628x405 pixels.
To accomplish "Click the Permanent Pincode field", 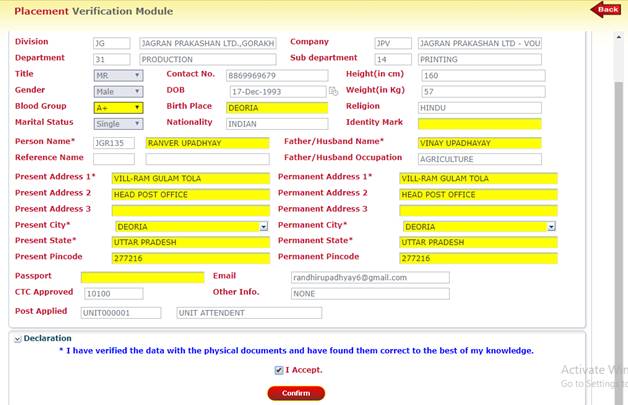I will pos(478,258).
